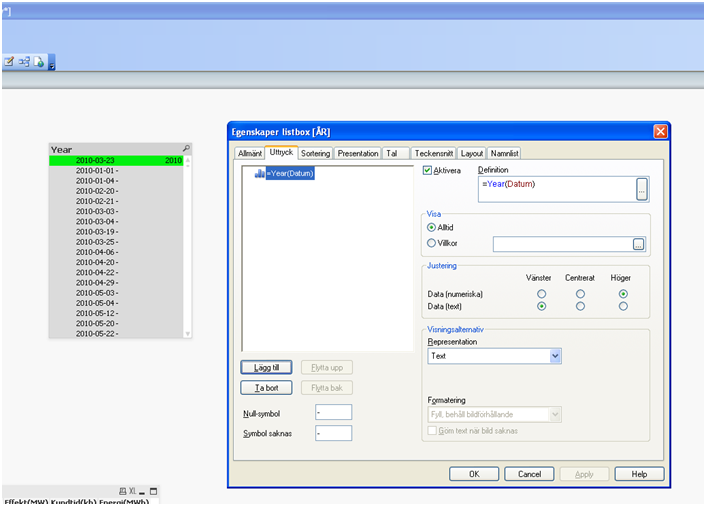Click the document with globe toolbar icon
Screen dimensions: 706x509
point(39,62)
